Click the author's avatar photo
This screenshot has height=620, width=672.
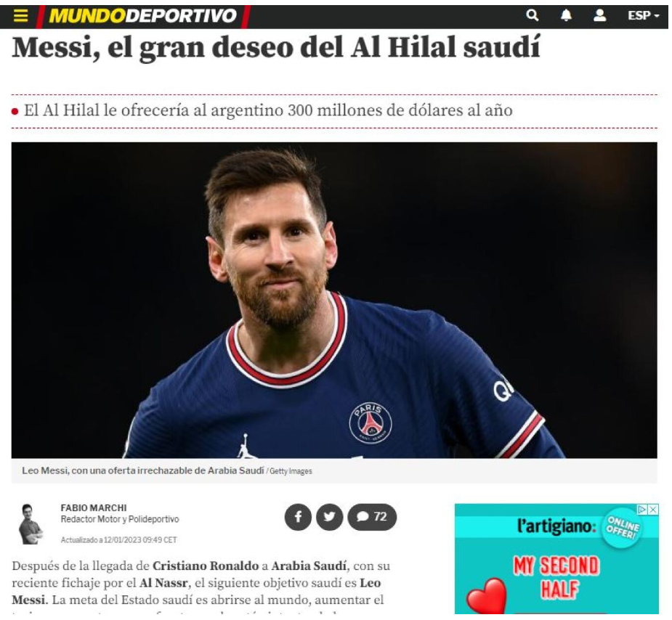(x=31, y=524)
